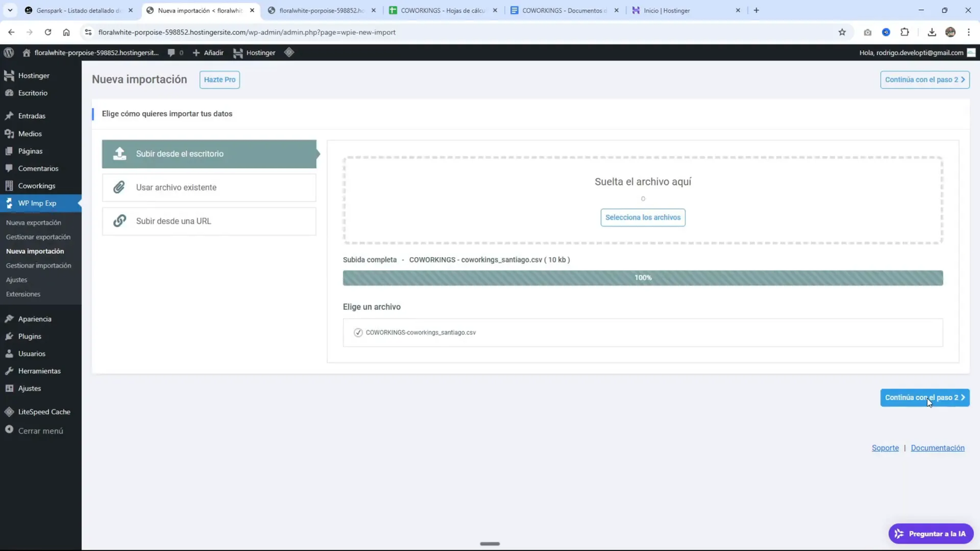Image resolution: width=980 pixels, height=551 pixels.
Task: Open Gestionar importación submenu link
Action: [x=39, y=266]
